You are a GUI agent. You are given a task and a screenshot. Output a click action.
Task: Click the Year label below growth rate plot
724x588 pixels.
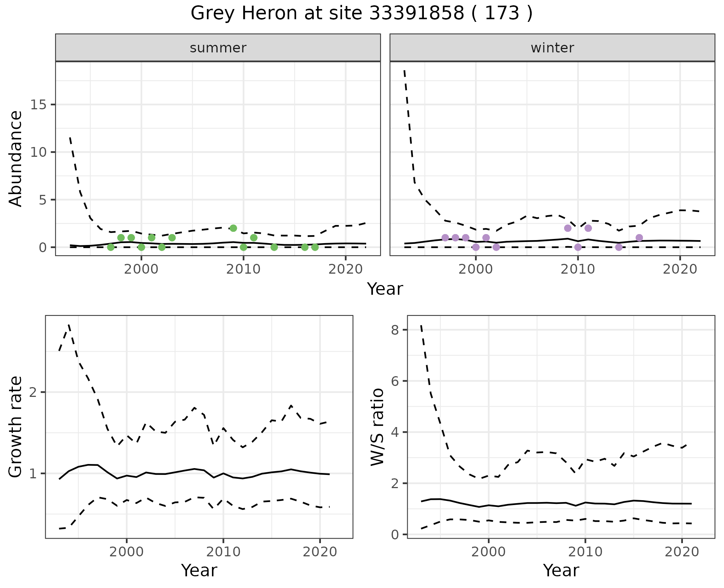[199, 570]
